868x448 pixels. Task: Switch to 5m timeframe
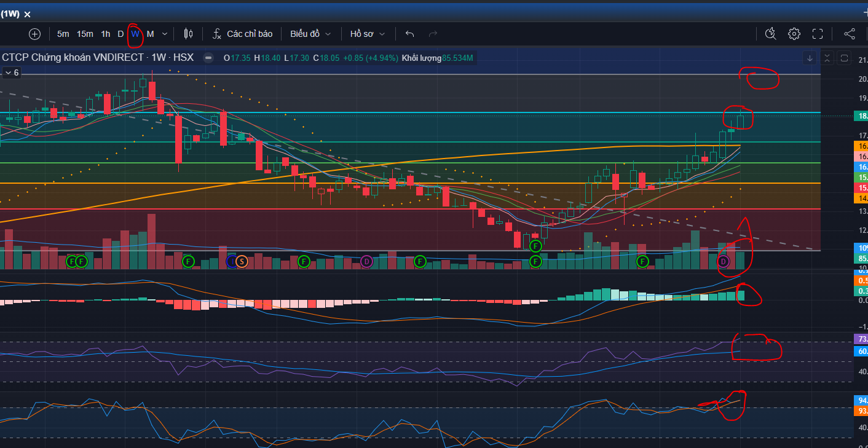(x=63, y=34)
